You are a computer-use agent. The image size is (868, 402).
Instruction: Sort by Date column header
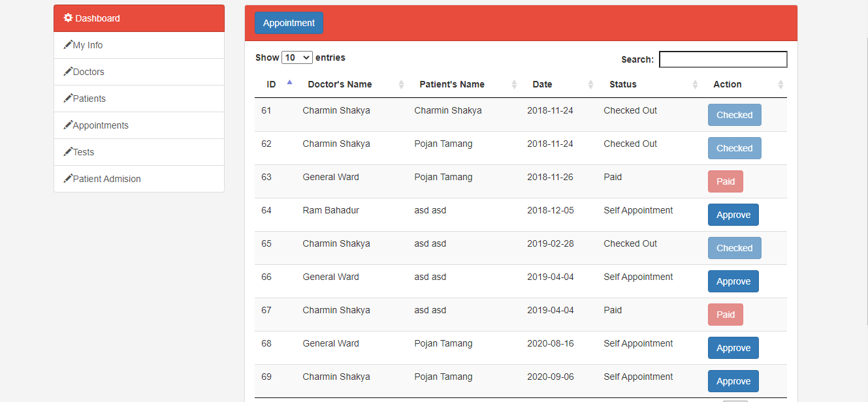pos(542,84)
